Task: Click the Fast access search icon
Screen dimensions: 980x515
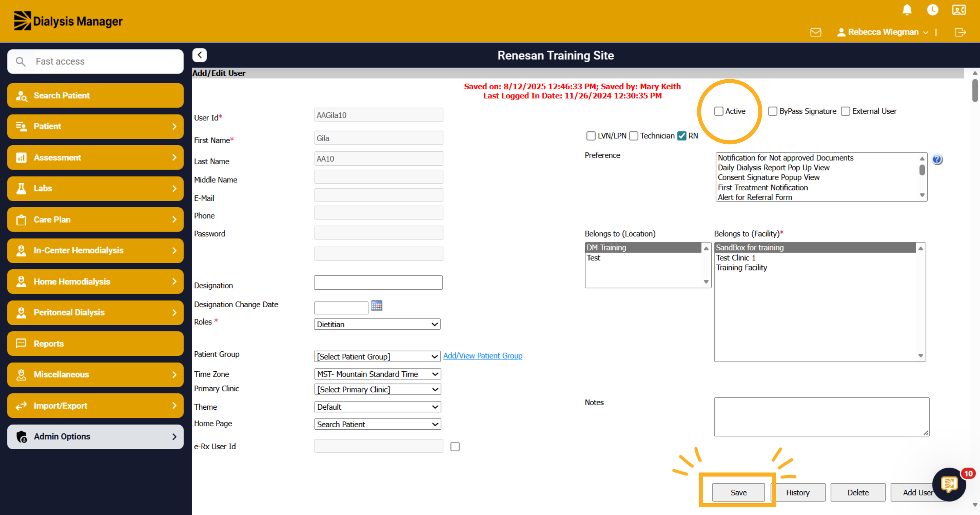Action: click(x=21, y=62)
